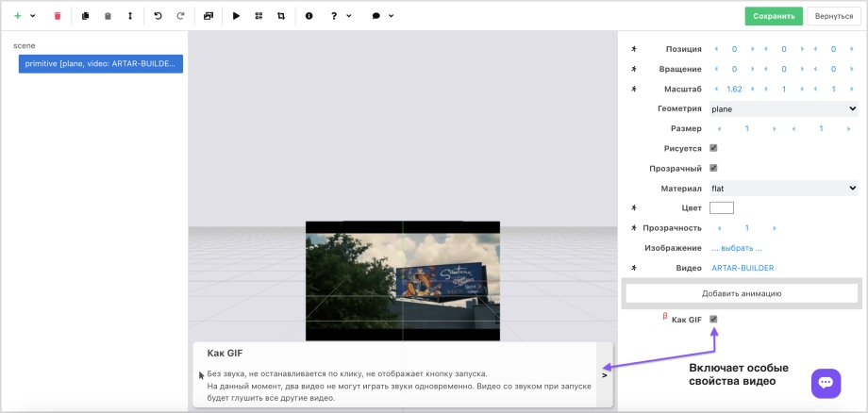This screenshot has width=868, height=413.
Task: Click the copy object icon
Action: pos(85,16)
